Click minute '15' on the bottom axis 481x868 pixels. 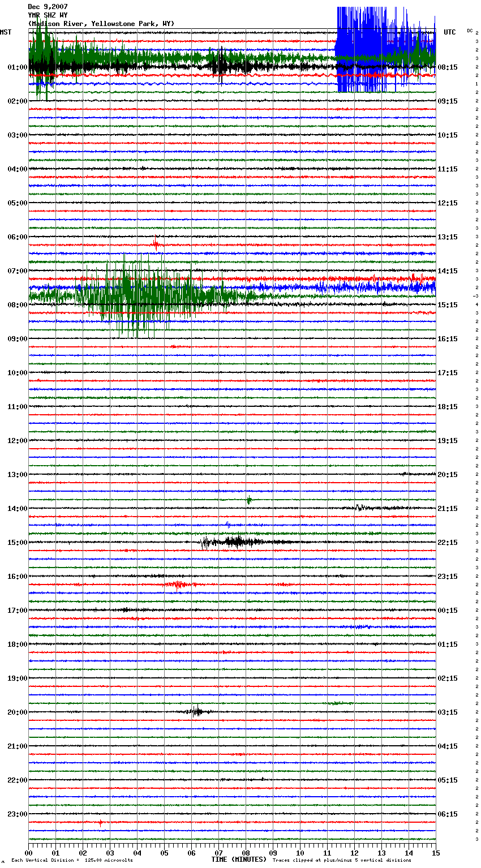pyautogui.click(x=436, y=853)
